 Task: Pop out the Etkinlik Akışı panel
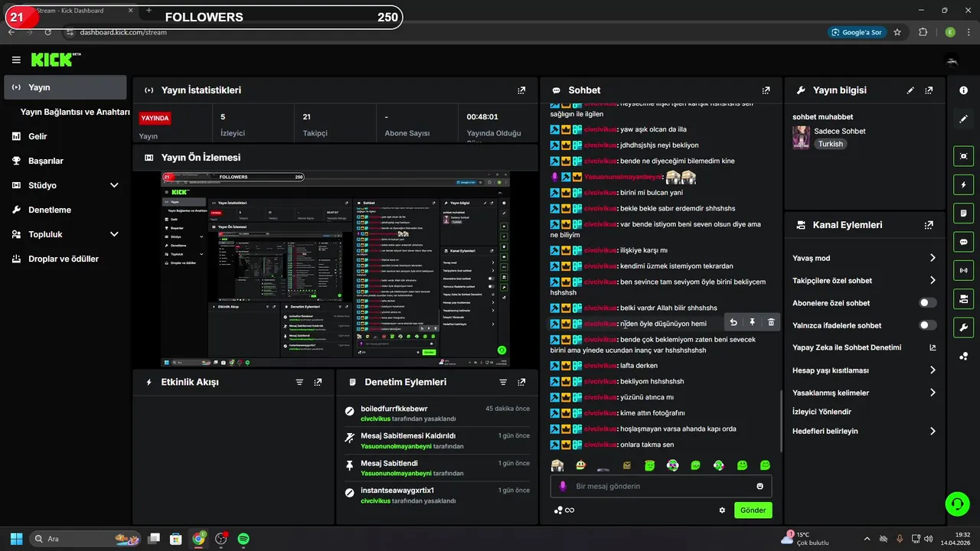[318, 382]
